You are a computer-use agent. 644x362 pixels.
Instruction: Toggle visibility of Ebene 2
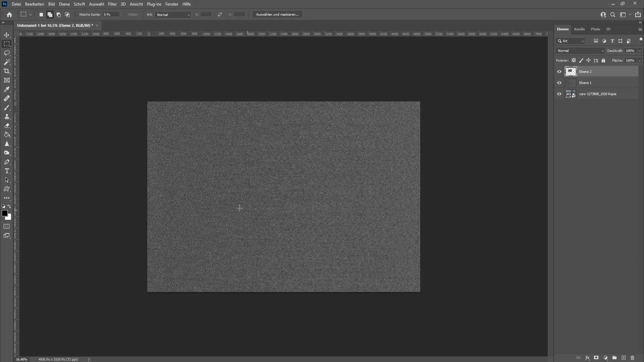point(558,71)
